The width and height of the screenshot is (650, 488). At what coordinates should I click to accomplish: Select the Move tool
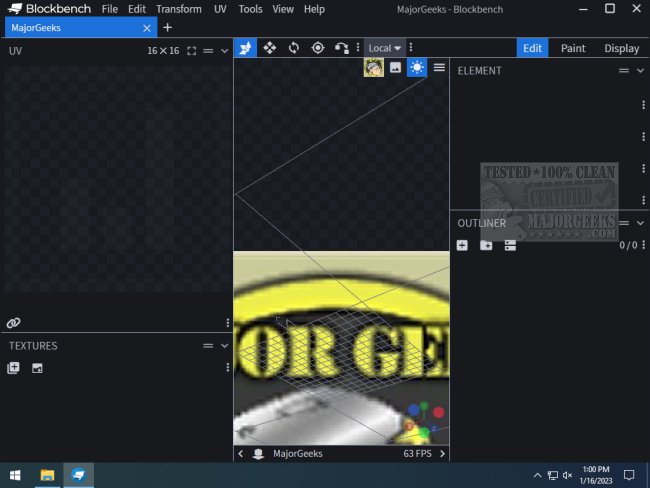pos(270,48)
